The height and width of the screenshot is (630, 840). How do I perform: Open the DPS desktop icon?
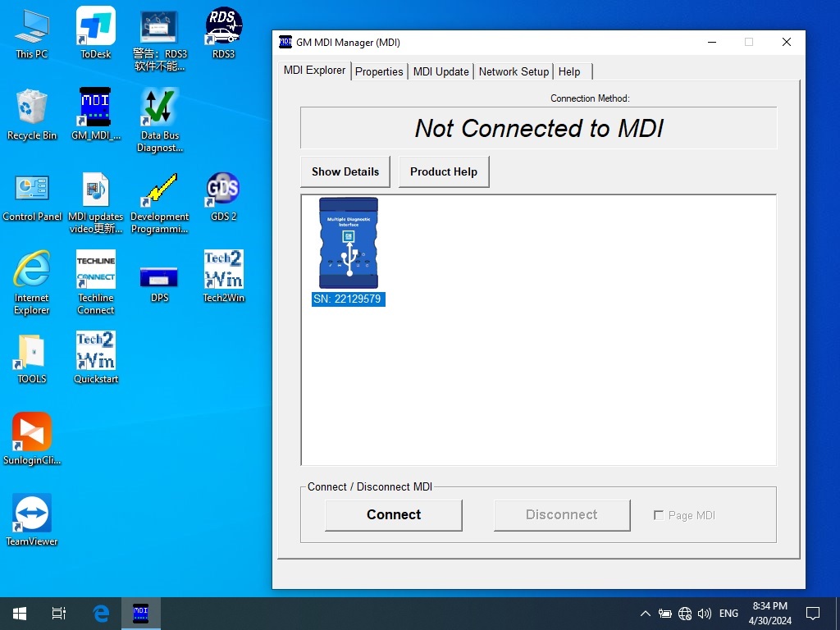[159, 276]
